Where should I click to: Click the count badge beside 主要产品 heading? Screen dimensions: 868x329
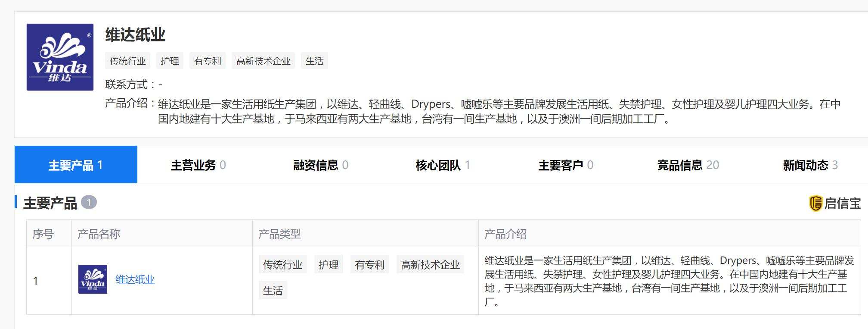click(x=89, y=202)
